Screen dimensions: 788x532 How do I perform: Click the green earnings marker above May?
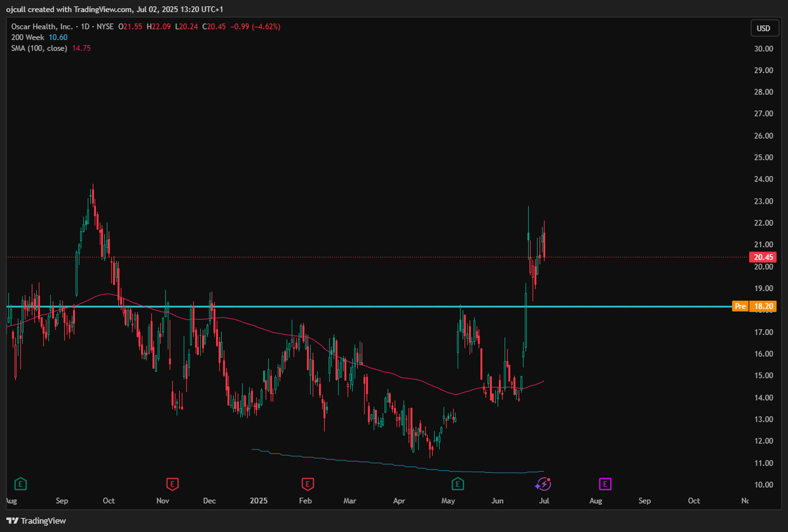coord(457,484)
